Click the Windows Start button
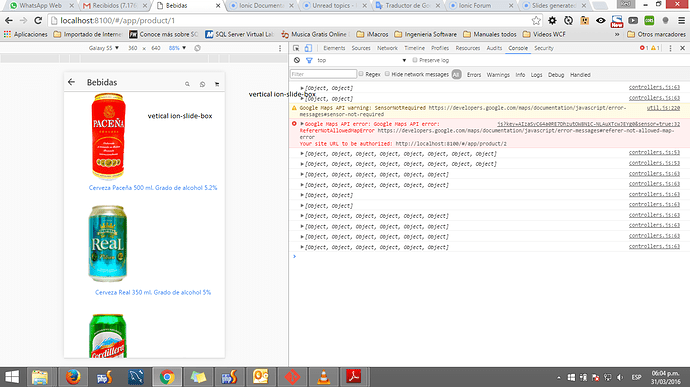The image size is (690, 387). click(x=12, y=377)
